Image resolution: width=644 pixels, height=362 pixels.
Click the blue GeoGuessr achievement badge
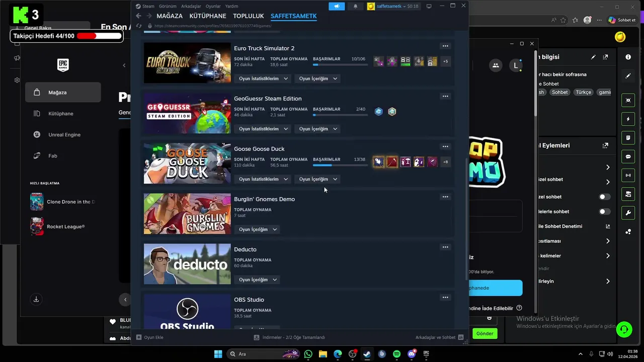[x=379, y=112]
